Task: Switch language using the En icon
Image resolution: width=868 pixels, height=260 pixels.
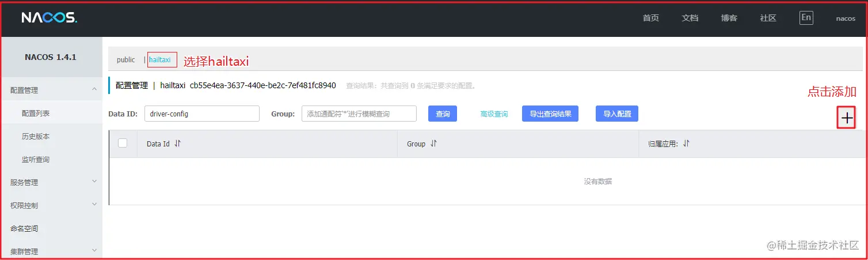Action: (x=806, y=18)
